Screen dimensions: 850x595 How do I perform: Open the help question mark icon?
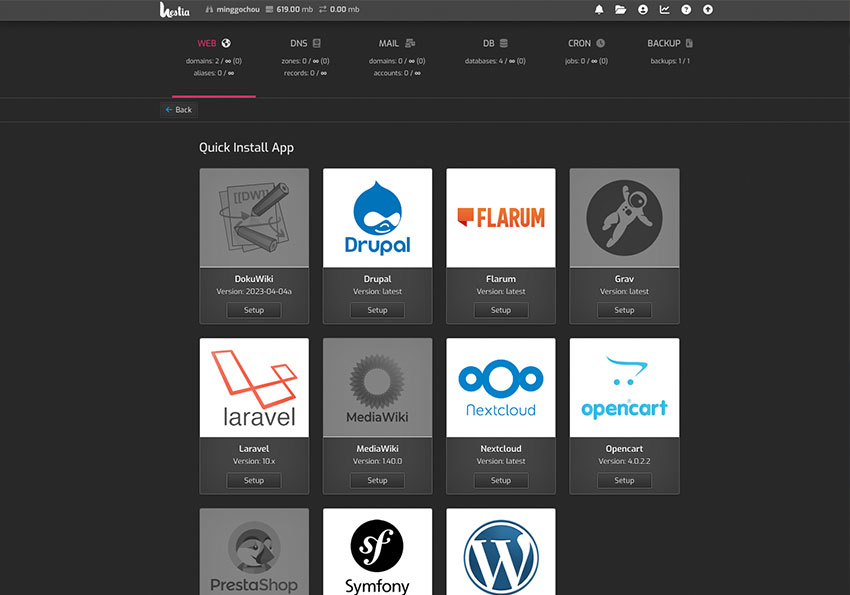tap(686, 10)
